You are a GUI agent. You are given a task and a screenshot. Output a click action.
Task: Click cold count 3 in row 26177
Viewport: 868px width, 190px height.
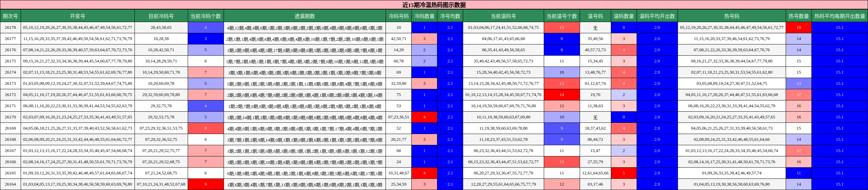point(206,39)
